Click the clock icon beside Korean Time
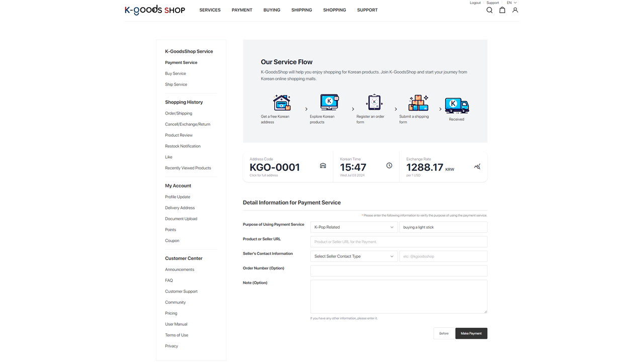This screenshot has height=362, width=644. [389, 165]
